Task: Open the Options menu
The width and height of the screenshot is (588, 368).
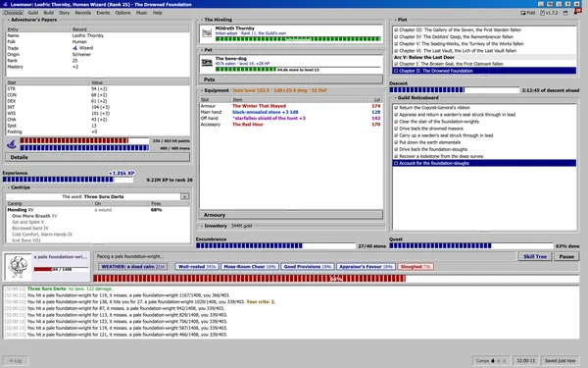Action: [122, 13]
